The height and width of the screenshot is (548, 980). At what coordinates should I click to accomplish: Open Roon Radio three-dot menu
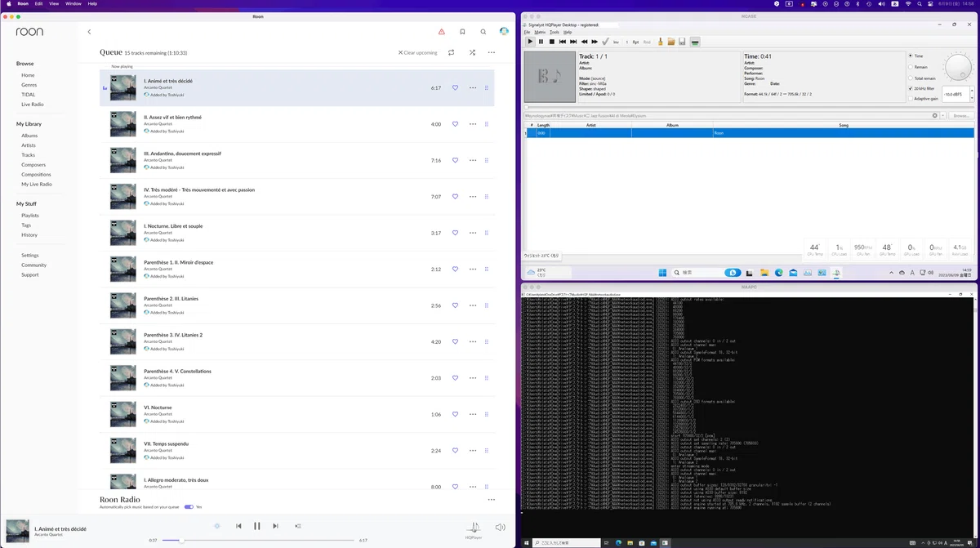492,500
